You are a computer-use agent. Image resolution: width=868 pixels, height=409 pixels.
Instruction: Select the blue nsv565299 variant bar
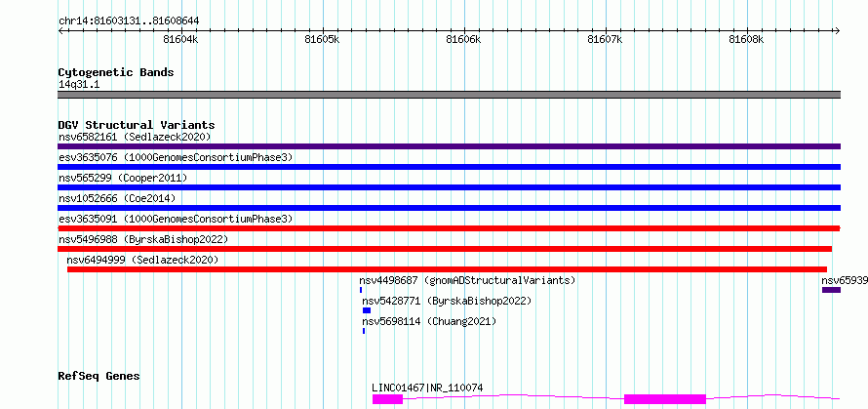coord(449,187)
